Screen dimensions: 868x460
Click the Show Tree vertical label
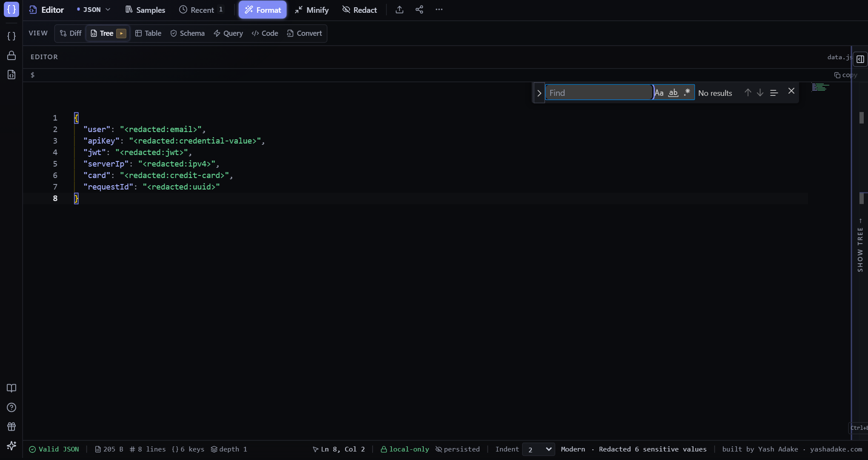point(860,245)
